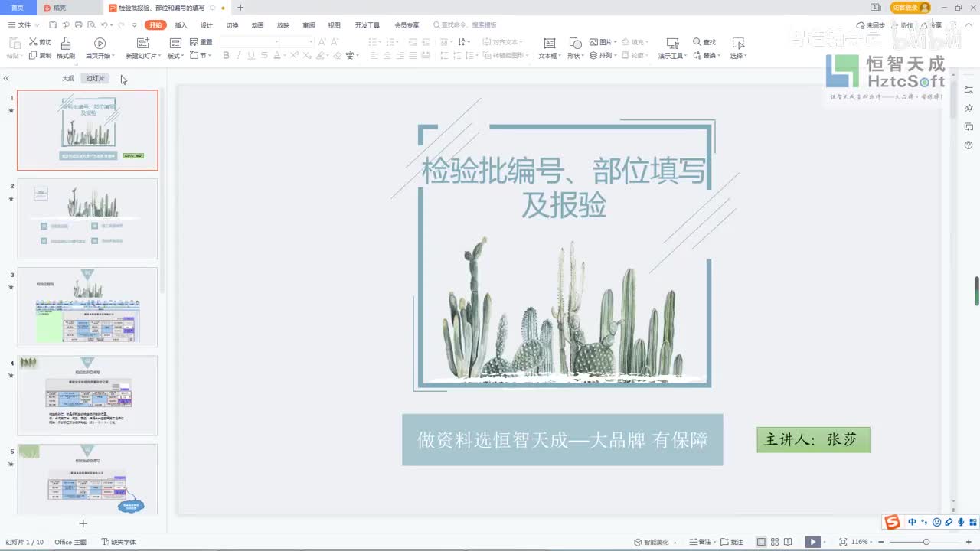
Task: Click the Picture (图片) insert icon
Action: tap(593, 42)
